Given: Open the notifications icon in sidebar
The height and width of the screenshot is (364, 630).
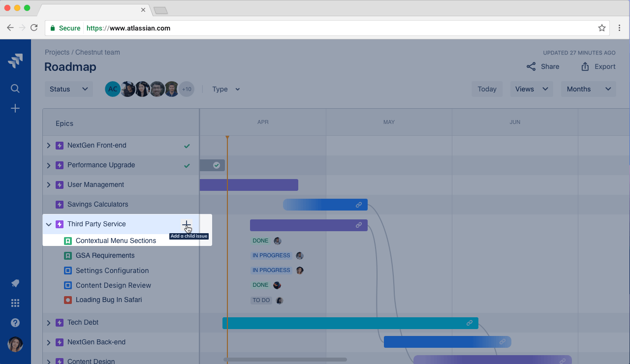Looking at the screenshot, I should coord(15,283).
